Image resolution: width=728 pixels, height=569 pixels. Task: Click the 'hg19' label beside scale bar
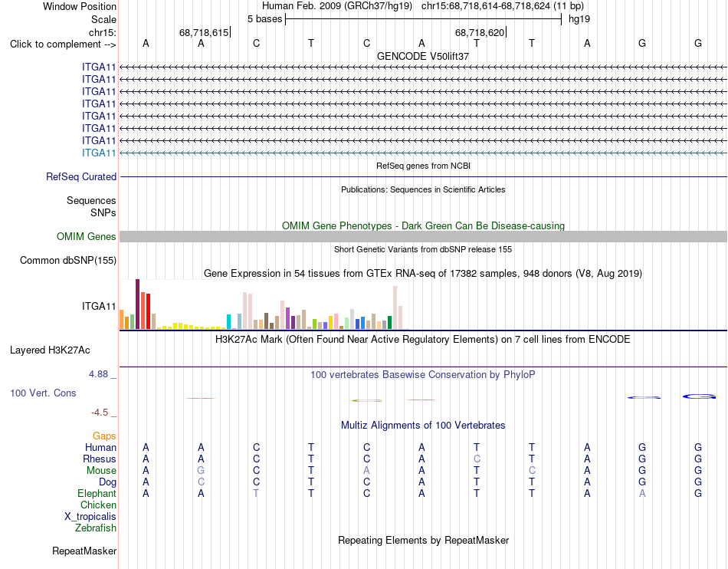point(579,19)
